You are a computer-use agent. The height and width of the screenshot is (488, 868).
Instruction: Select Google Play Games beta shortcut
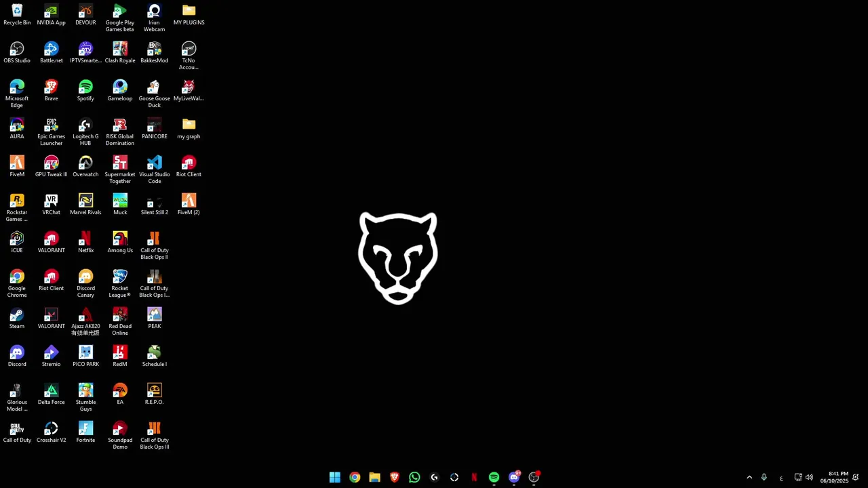(x=120, y=18)
